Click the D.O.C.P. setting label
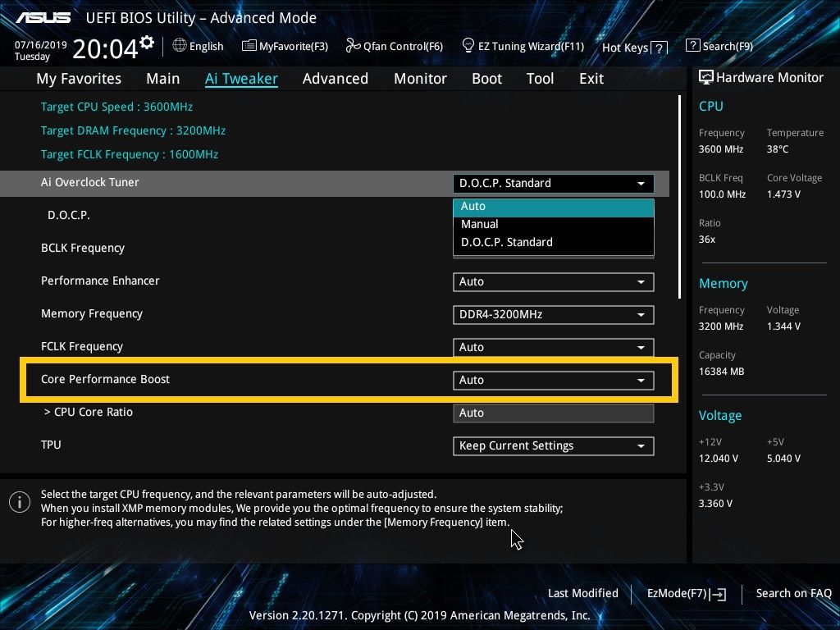Image resolution: width=840 pixels, height=630 pixels. pos(69,215)
